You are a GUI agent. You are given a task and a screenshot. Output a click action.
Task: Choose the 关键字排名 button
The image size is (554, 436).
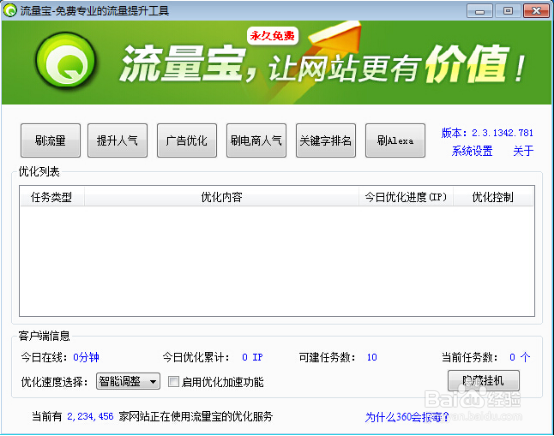[326, 140]
